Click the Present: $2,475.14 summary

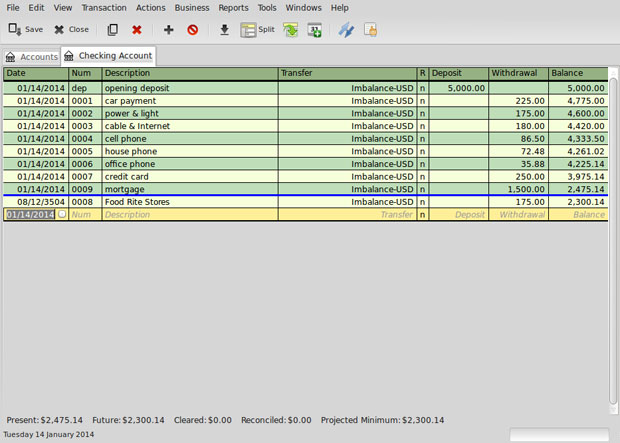coord(45,420)
